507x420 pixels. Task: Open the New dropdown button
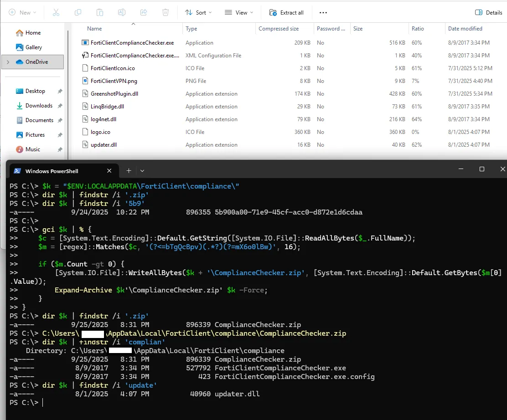[x=23, y=12]
